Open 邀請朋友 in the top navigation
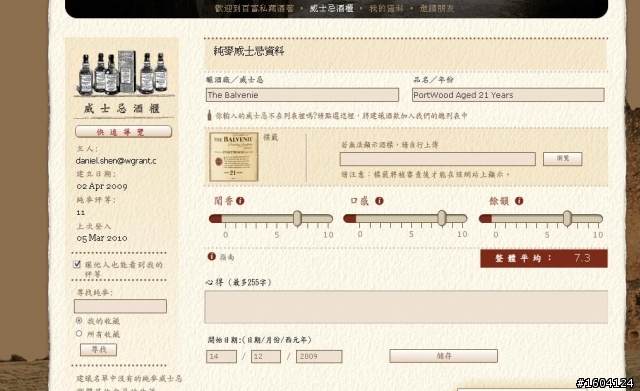The height and width of the screenshot is (391, 640). click(437, 8)
